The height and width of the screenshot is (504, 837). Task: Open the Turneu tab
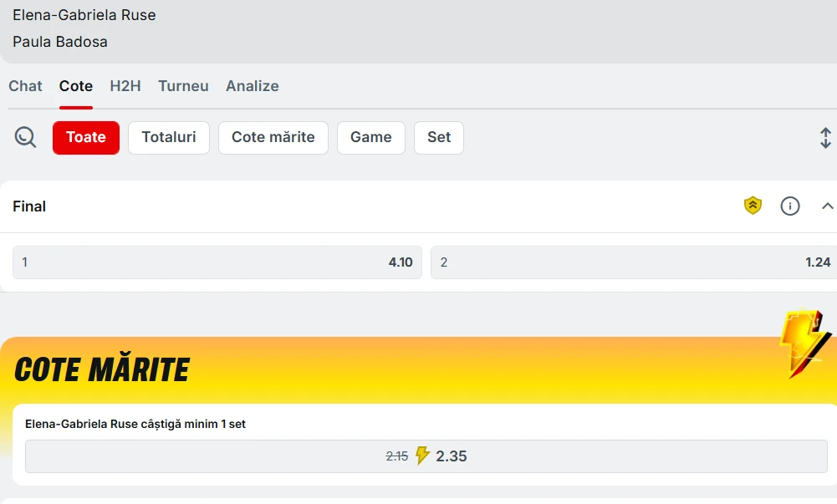click(183, 86)
